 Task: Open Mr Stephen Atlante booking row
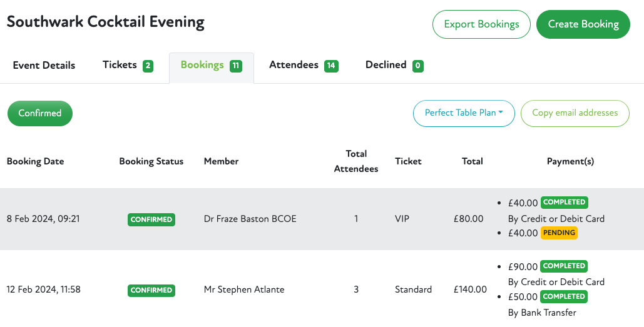[244, 289]
